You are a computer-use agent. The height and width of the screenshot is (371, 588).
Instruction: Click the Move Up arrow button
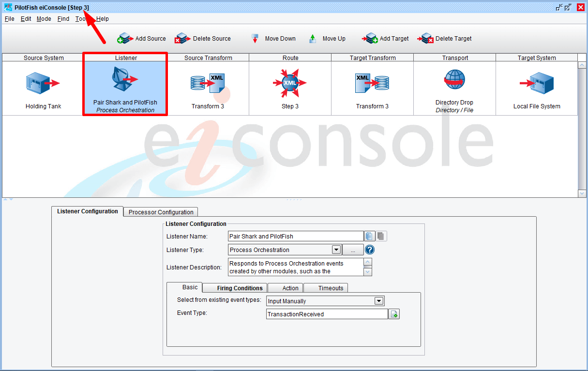pos(327,39)
